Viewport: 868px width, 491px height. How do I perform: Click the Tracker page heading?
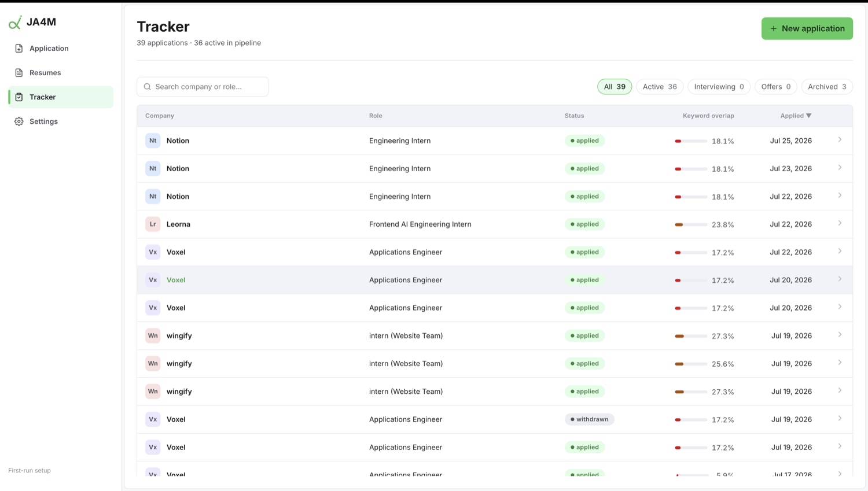click(x=163, y=27)
